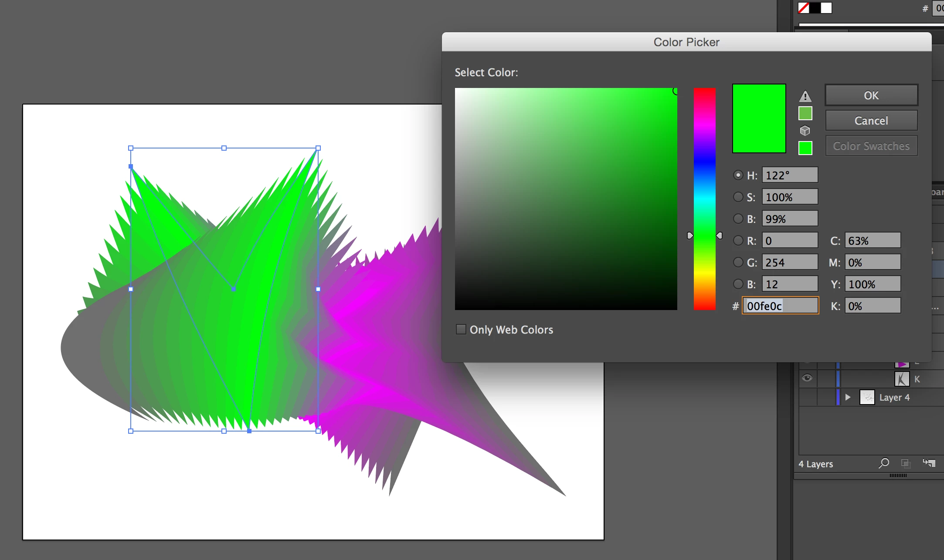Click the out-of-web-color cube icon
This screenshot has height=560, width=944.
point(805,131)
